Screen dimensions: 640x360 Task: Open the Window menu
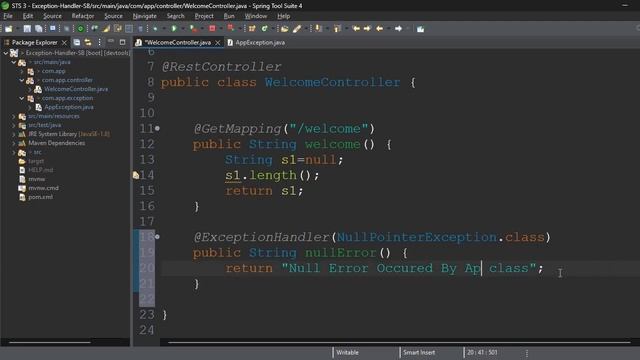point(256,16)
